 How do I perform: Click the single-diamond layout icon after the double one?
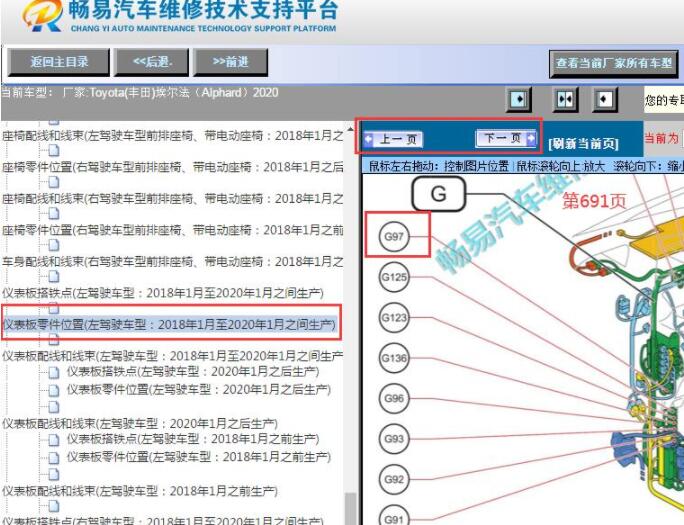point(604,99)
